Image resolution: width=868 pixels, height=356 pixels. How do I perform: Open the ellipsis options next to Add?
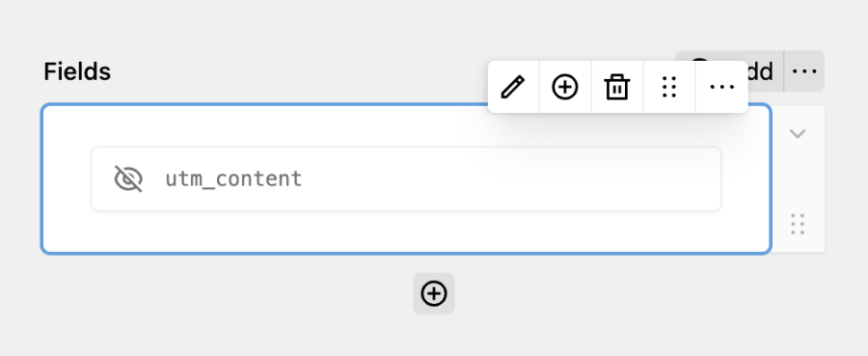804,70
